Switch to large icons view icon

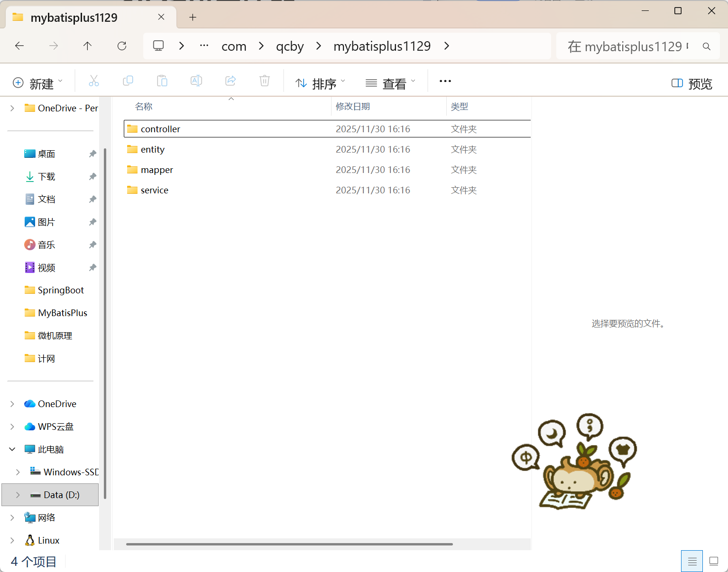(714, 562)
